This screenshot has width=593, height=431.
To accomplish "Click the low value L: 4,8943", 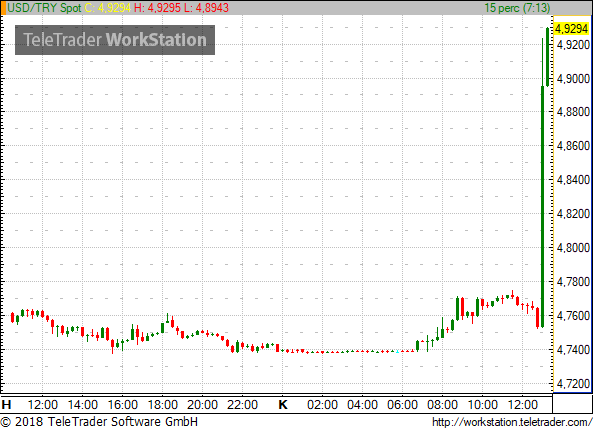I will point(206,8).
